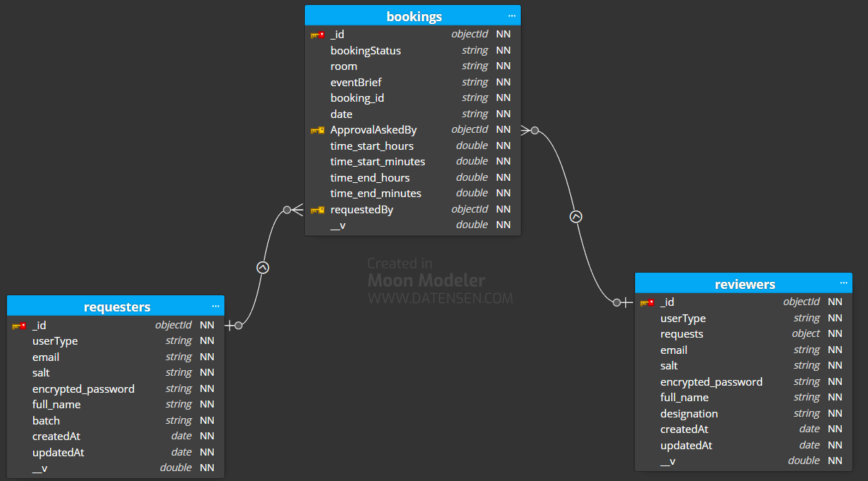Open the requesters table ellipsis menu
The width and height of the screenshot is (868, 481).
[x=215, y=306]
